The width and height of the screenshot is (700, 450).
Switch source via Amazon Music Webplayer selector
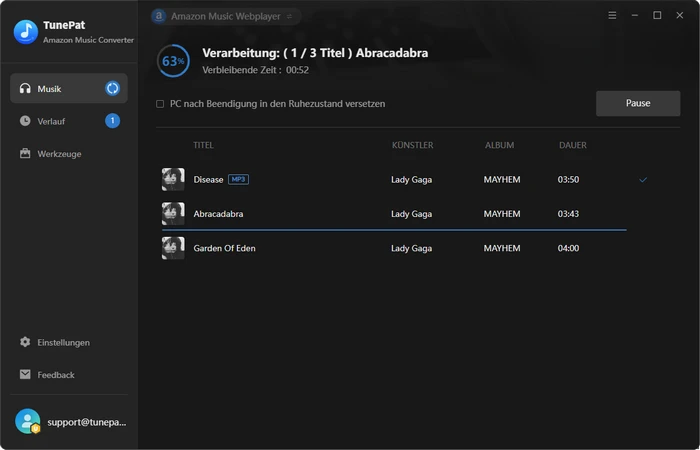(226, 17)
